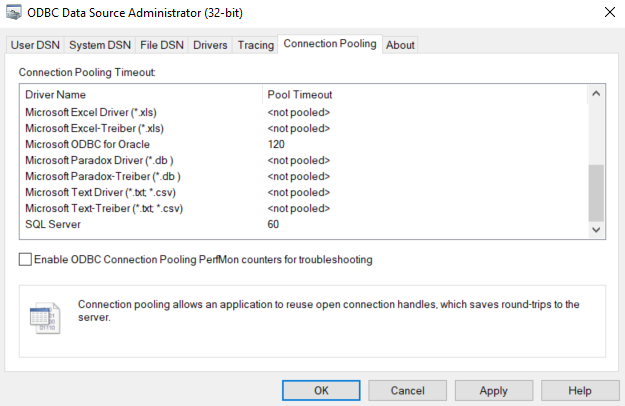Enable ODBC Connection Pooling PerfMon counters checkbox
Screen dimensions: 625x406
click(x=26, y=259)
